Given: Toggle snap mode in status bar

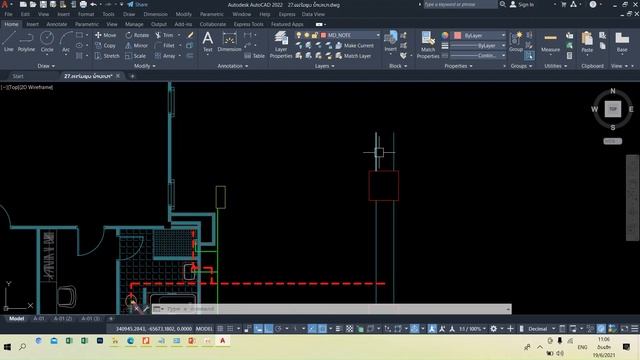Looking at the screenshot, I should 230,329.
